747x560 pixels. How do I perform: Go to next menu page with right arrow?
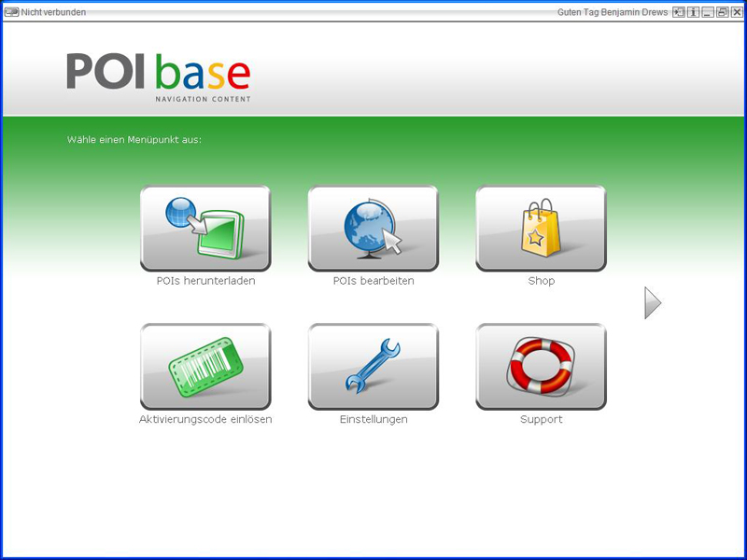(x=653, y=302)
